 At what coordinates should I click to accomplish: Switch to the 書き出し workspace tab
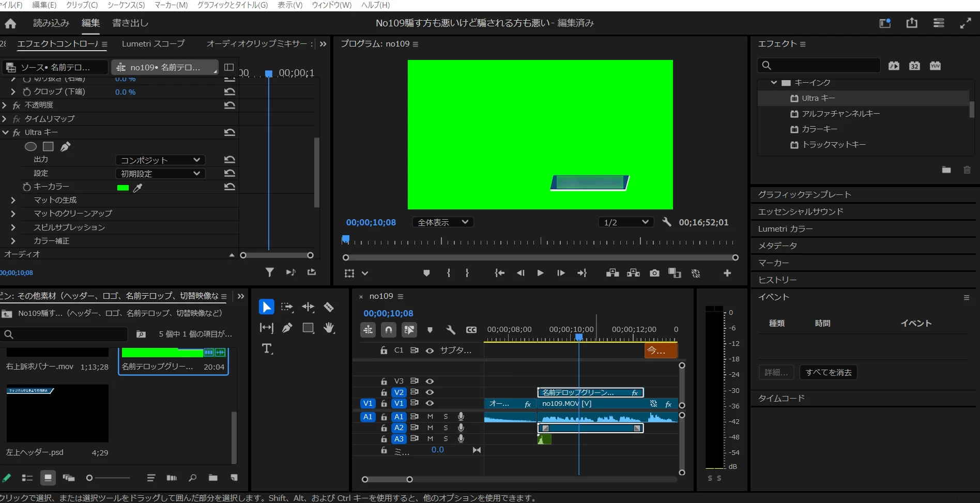point(130,23)
